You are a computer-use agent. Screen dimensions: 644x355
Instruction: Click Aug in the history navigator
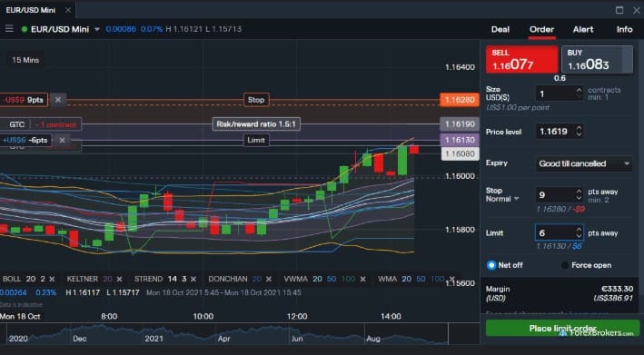pos(373,339)
